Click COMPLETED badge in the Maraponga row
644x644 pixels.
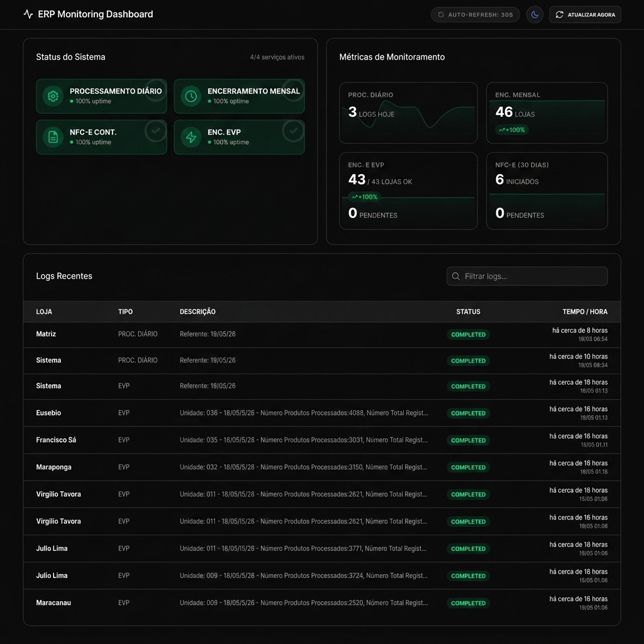pos(468,467)
